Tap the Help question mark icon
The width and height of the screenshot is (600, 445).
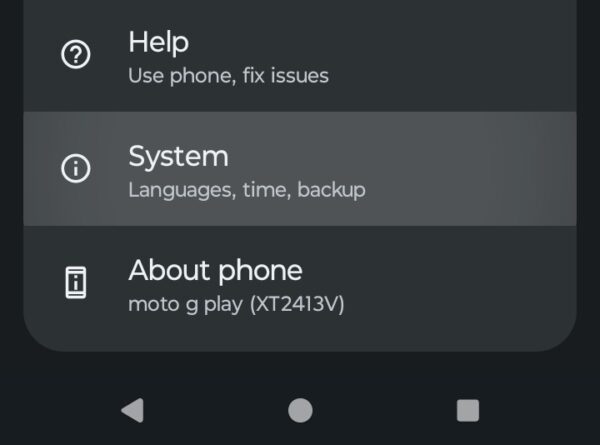coord(76,54)
